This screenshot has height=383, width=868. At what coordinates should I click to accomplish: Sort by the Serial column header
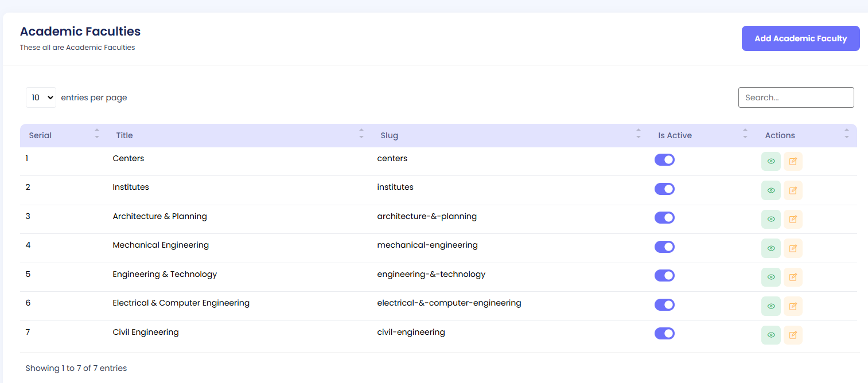click(40, 136)
